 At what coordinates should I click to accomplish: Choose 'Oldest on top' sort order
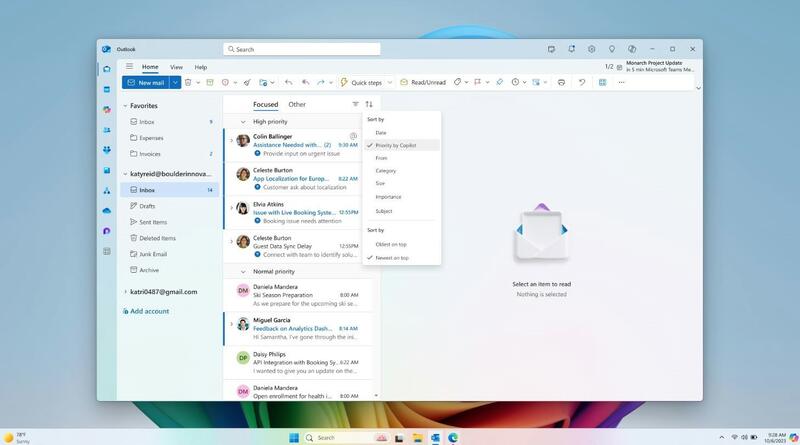[390, 244]
